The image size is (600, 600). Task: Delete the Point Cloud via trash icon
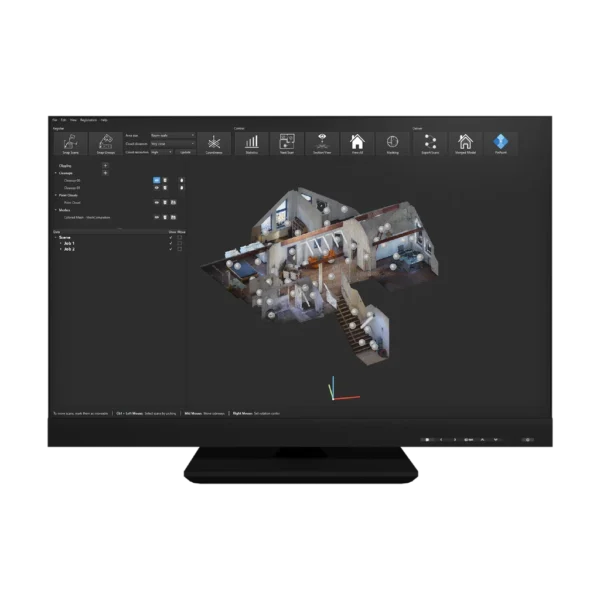[x=165, y=202]
